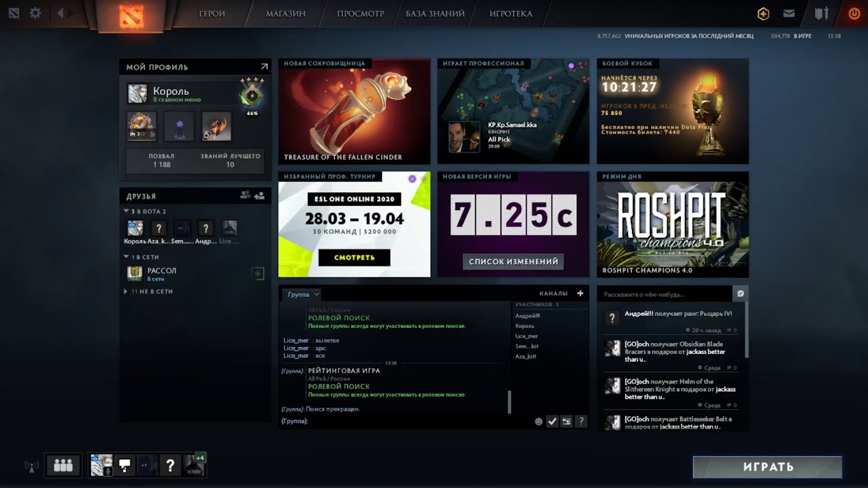The height and width of the screenshot is (488, 868).
Task: Open the Боевой кубок battle cup tile
Action: tap(673, 111)
